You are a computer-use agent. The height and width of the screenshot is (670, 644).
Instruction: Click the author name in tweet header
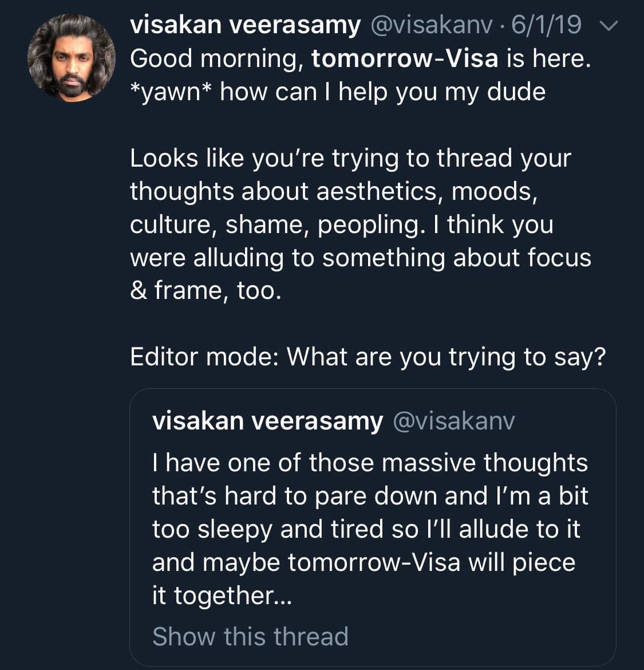[x=245, y=25]
